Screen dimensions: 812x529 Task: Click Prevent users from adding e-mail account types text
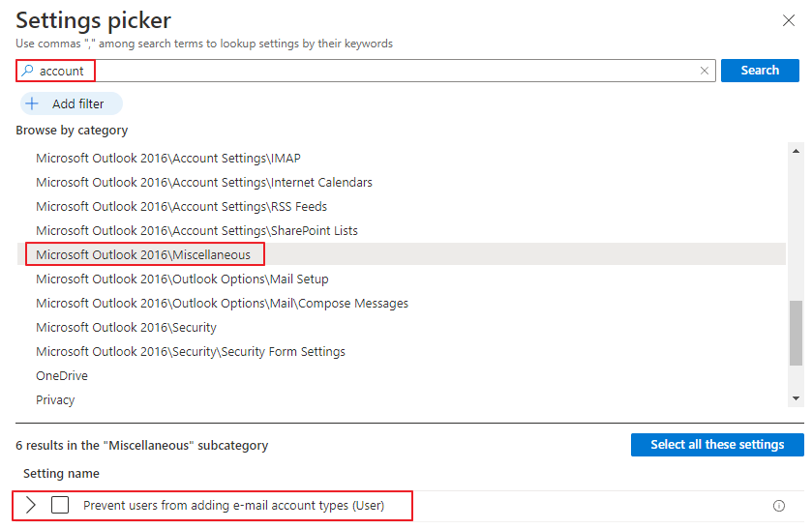pyautogui.click(x=233, y=505)
